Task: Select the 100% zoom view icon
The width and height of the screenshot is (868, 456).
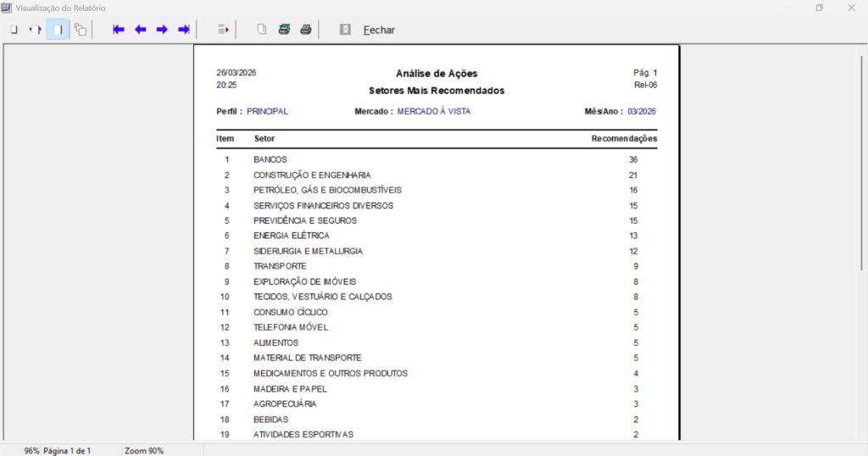Action: [x=35, y=30]
